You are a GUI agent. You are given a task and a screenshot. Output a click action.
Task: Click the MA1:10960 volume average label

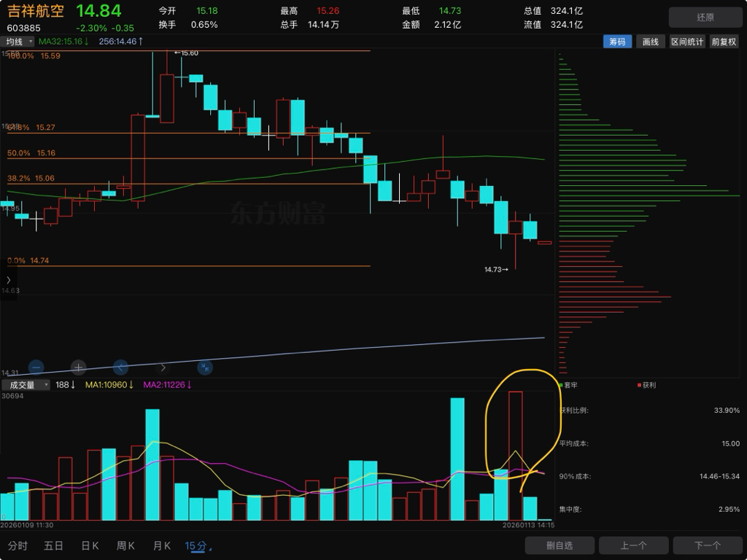109,385
